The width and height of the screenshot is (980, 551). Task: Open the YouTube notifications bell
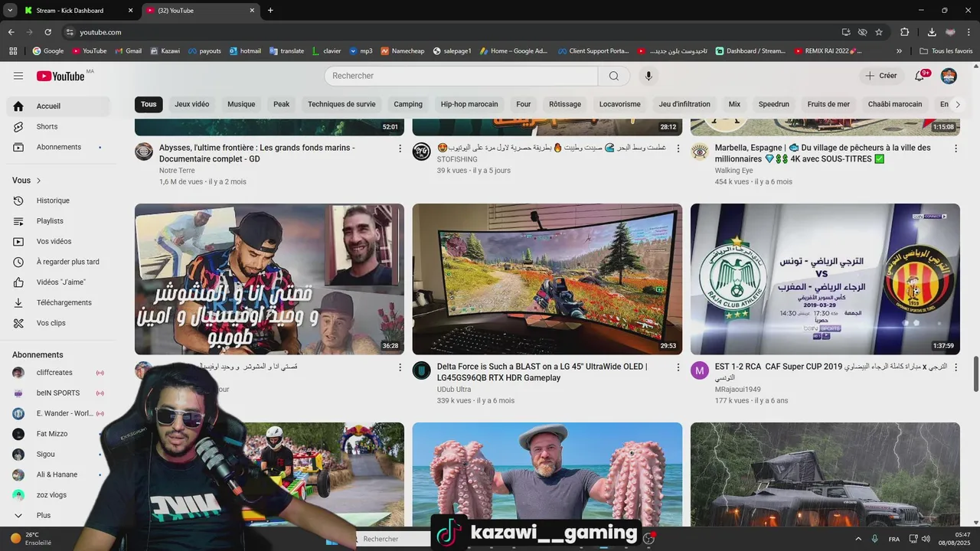920,76
